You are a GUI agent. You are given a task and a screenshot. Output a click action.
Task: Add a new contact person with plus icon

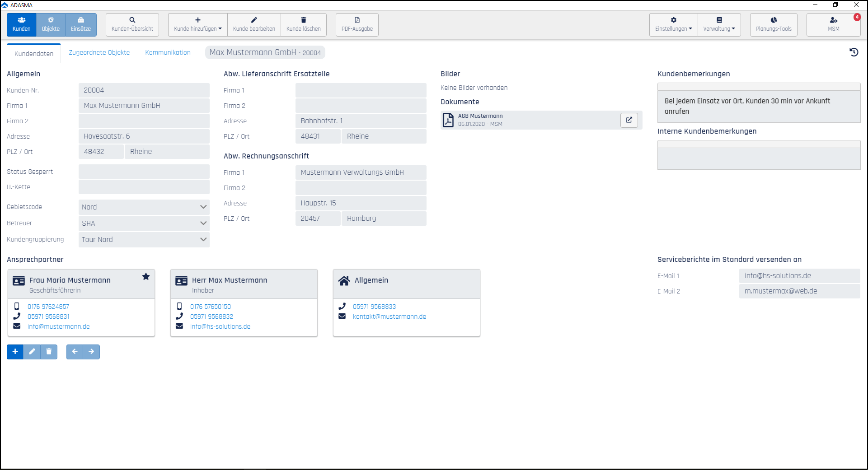point(15,352)
